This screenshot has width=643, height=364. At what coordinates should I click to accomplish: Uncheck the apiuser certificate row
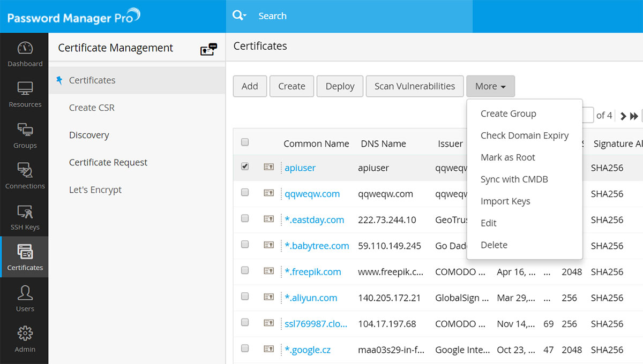pyautogui.click(x=245, y=166)
